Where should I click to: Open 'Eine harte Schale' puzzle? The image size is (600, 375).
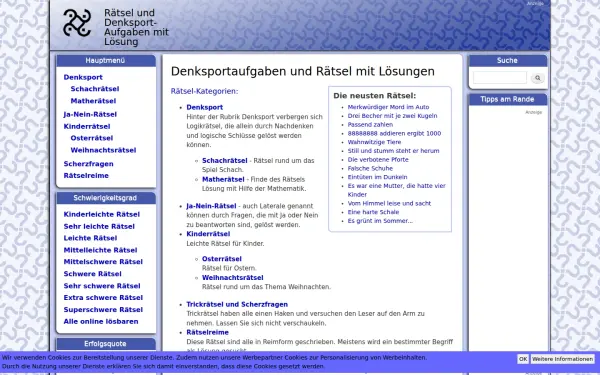click(373, 212)
